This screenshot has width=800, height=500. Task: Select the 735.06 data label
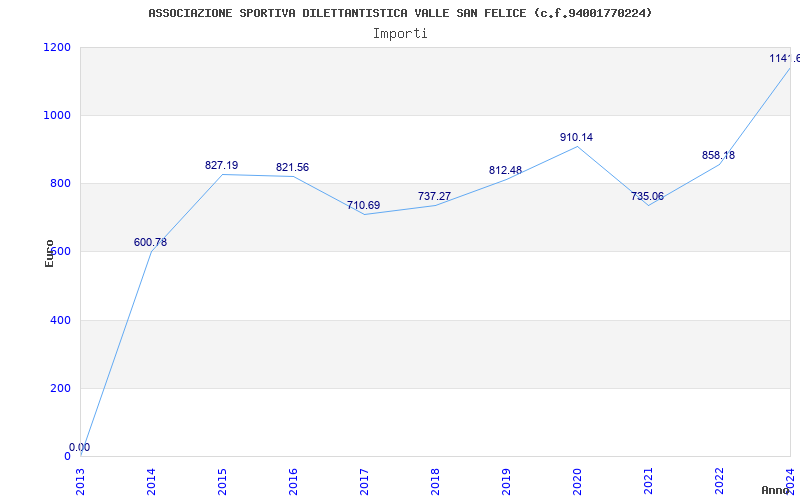(647, 196)
